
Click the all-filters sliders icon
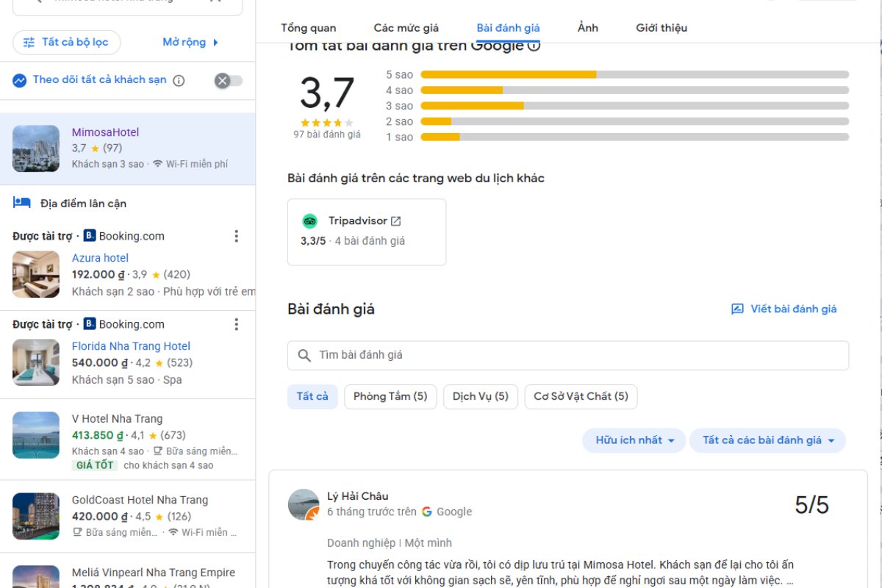[29, 42]
